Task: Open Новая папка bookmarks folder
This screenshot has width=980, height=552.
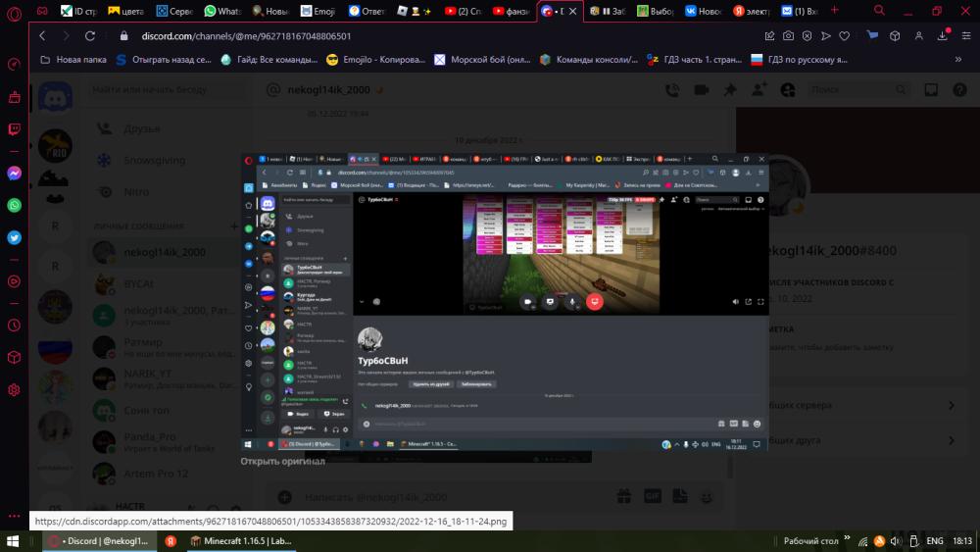Action: (x=73, y=60)
